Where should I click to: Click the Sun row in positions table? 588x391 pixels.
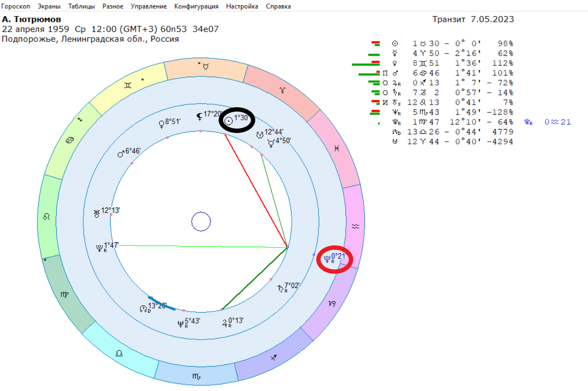442,44
